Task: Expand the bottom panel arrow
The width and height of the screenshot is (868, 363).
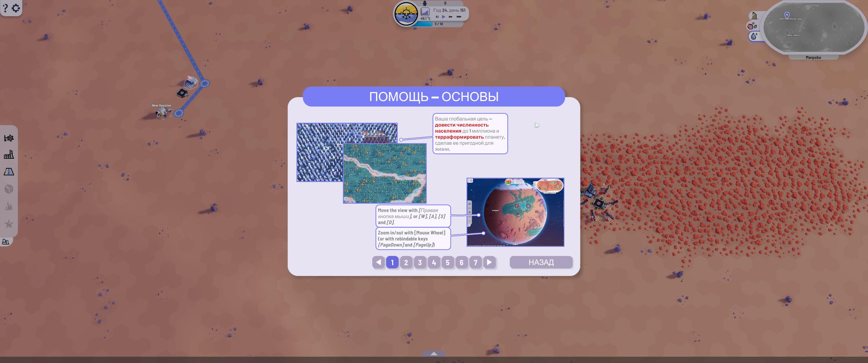Action: pyautogui.click(x=434, y=353)
